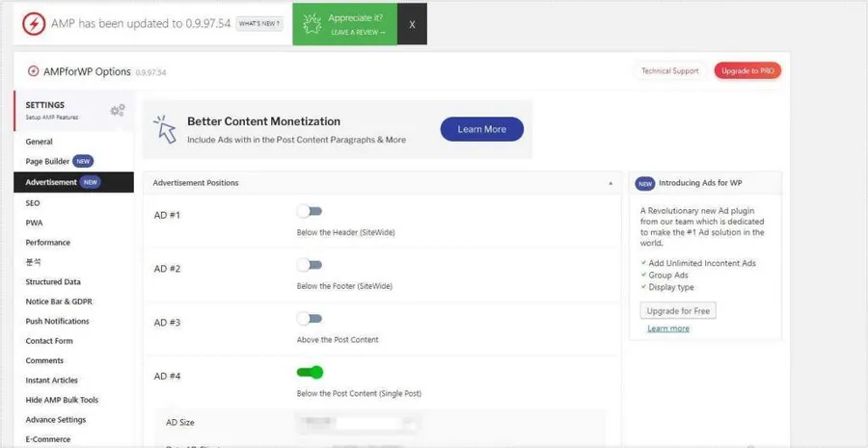Screen dimensions: 868x448
Task: Open General settings
Action: tap(39, 142)
